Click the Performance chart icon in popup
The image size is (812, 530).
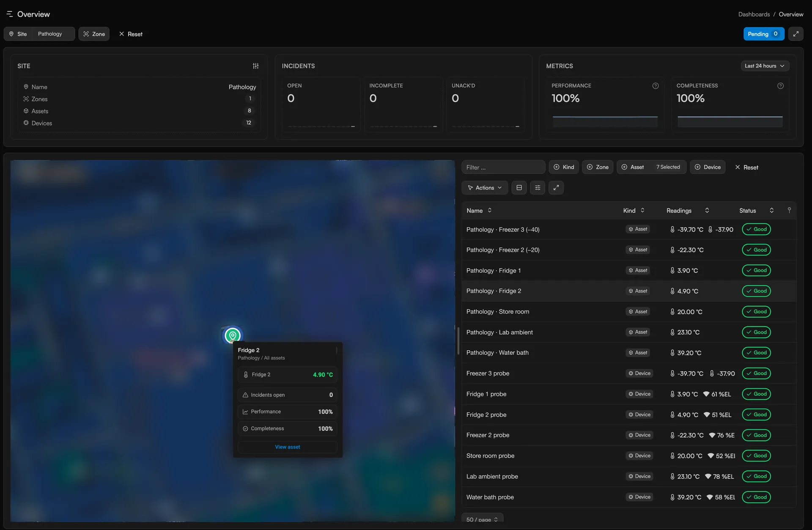click(245, 412)
